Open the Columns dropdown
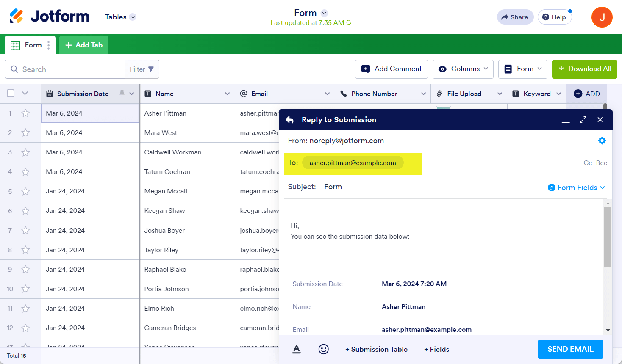 [463, 69]
